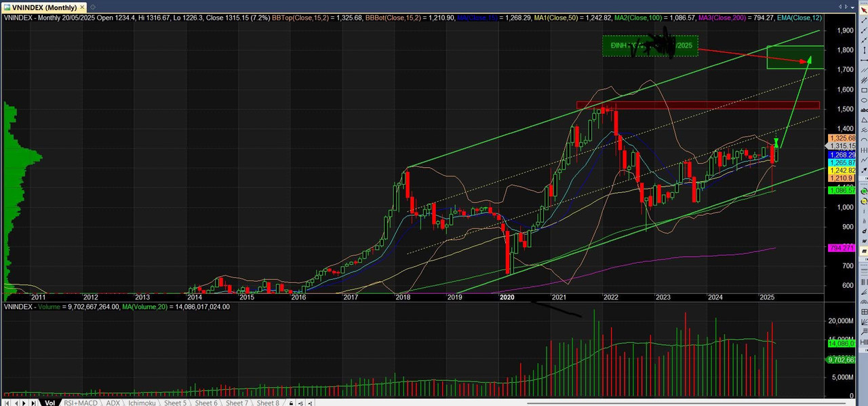Click the orange 1,325.68 price label
The image size is (868, 406).
[x=841, y=139]
